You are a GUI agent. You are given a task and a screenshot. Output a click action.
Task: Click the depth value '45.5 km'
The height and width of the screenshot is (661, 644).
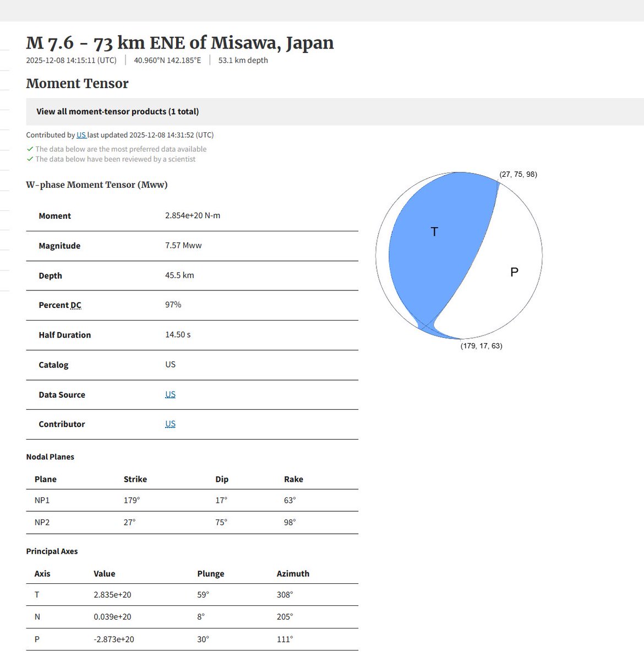point(179,275)
